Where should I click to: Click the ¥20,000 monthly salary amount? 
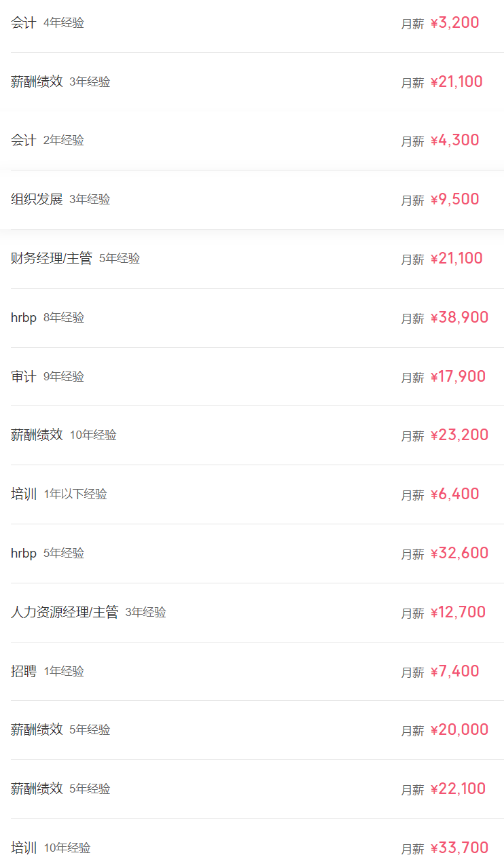coord(459,730)
